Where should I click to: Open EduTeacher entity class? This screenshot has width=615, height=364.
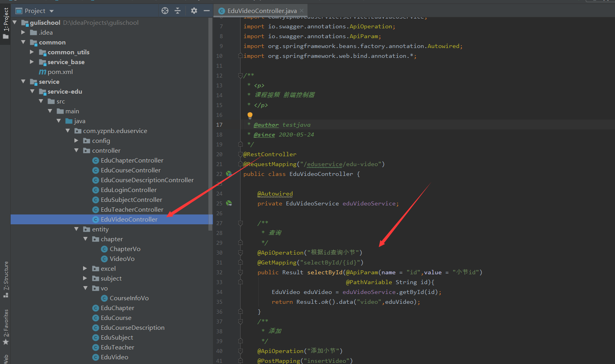pos(117,347)
